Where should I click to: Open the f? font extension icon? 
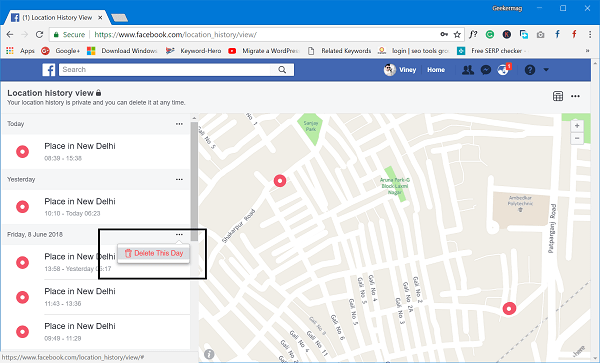[x=473, y=34]
